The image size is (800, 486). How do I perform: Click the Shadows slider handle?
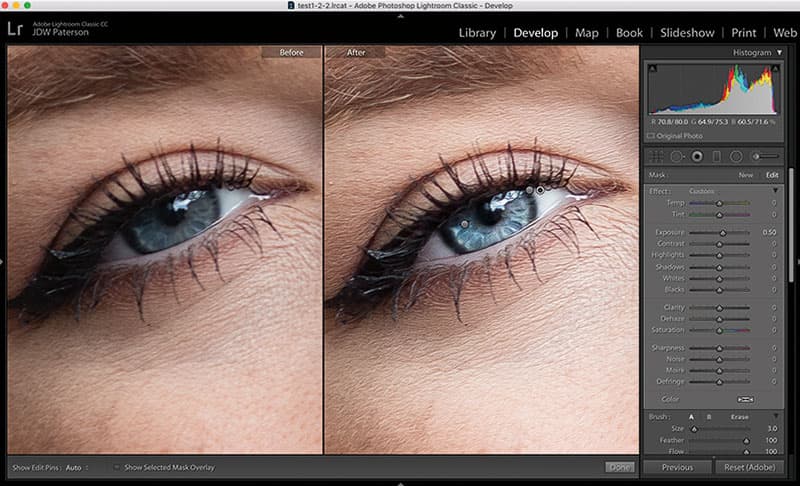[x=719, y=267]
